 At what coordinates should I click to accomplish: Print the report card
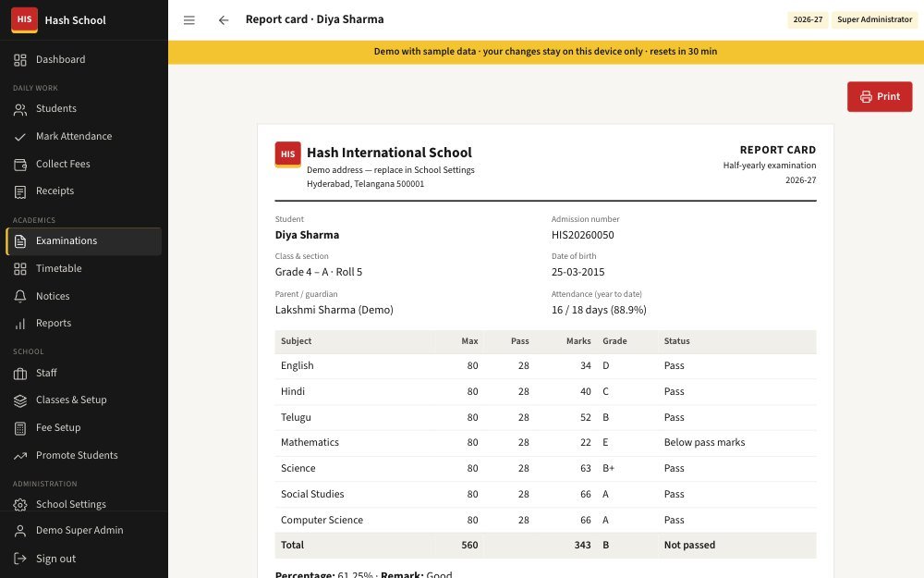click(880, 97)
